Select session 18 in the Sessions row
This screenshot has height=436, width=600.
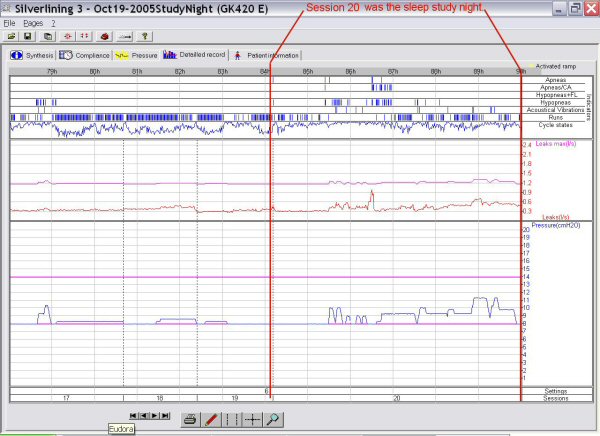tap(160, 398)
